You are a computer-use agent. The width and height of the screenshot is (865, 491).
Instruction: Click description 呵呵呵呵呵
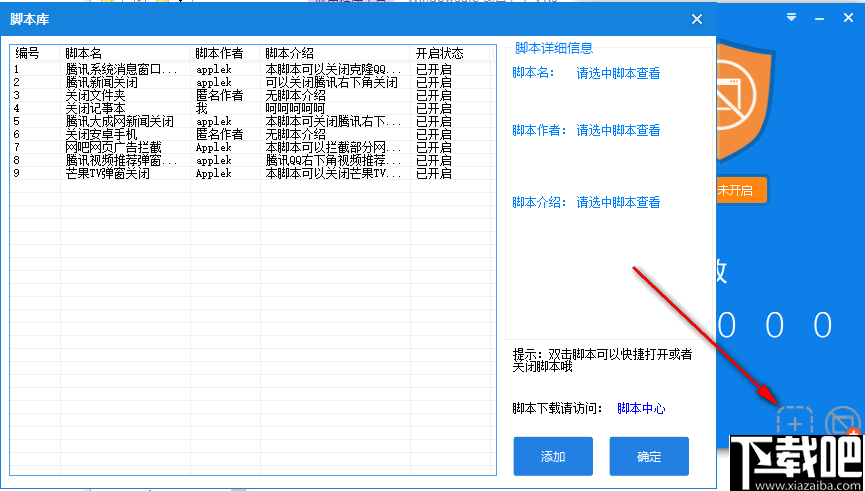(x=295, y=109)
